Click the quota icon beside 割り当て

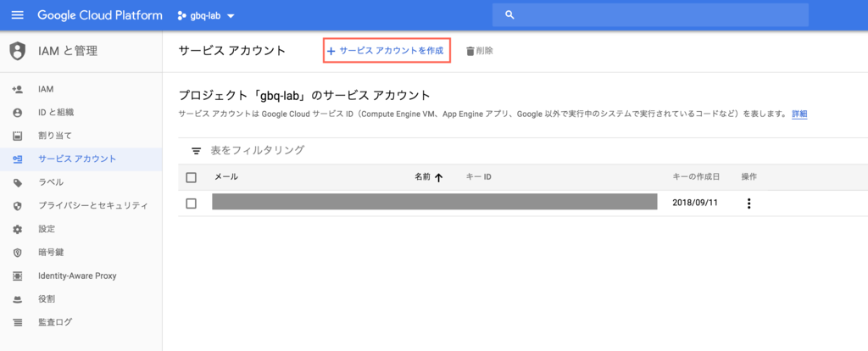point(17,136)
